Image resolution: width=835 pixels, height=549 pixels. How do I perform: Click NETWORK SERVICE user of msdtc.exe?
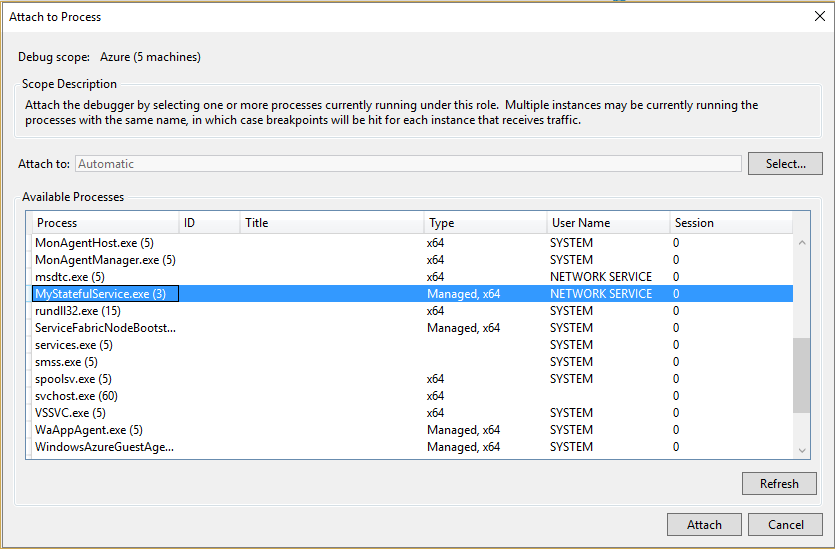[601, 277]
